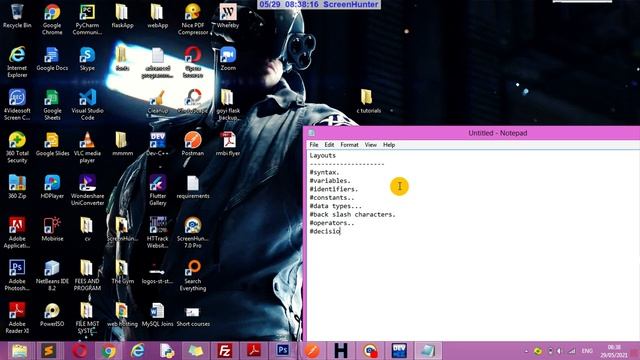The height and width of the screenshot is (360, 640).
Task: Select the Internet Explorer desktop icon
Action: (x=17, y=62)
